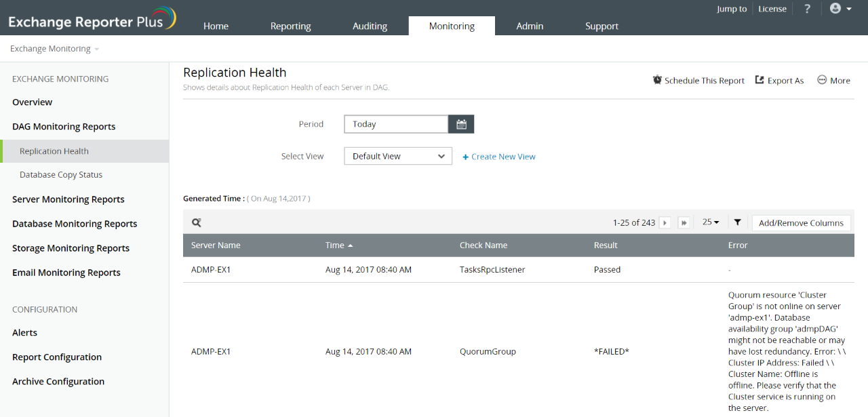Click the Exchange Reporter Plus logo

point(92,19)
